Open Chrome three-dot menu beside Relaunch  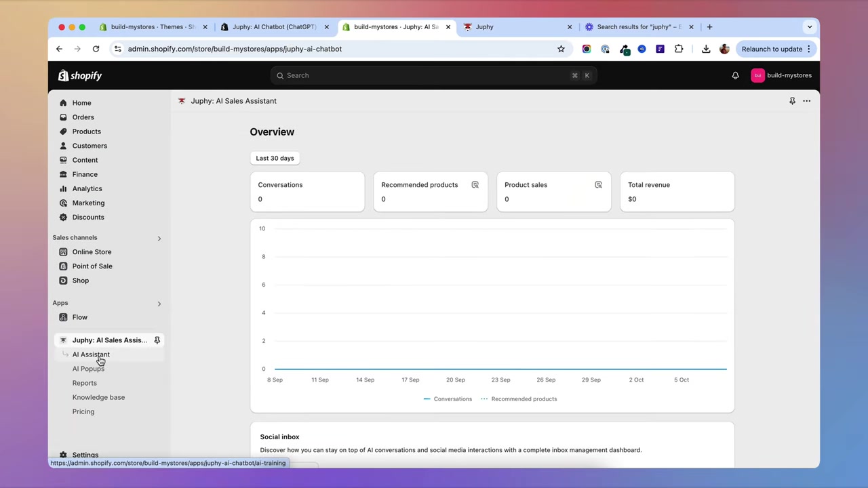[808, 49]
